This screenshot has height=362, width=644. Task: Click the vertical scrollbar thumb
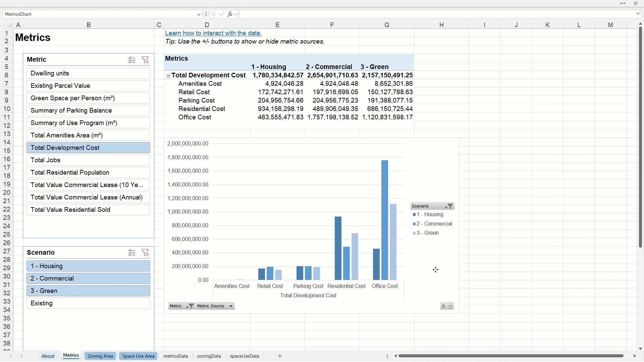[x=640, y=137]
